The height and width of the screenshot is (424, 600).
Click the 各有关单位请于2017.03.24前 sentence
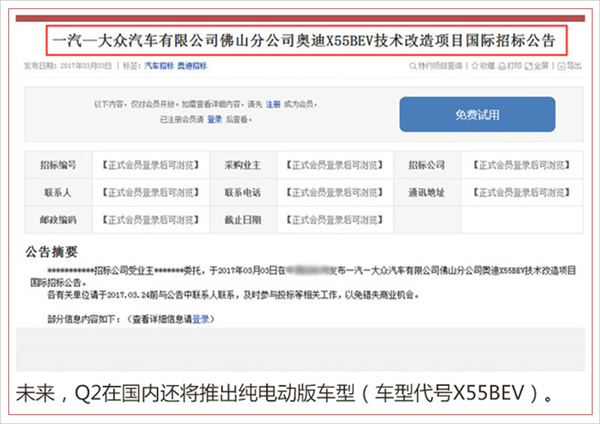coord(233,295)
